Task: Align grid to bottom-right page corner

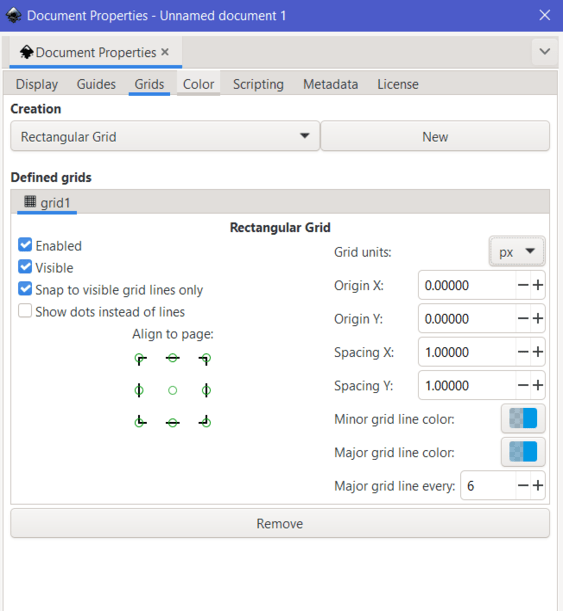Action: [x=205, y=422]
